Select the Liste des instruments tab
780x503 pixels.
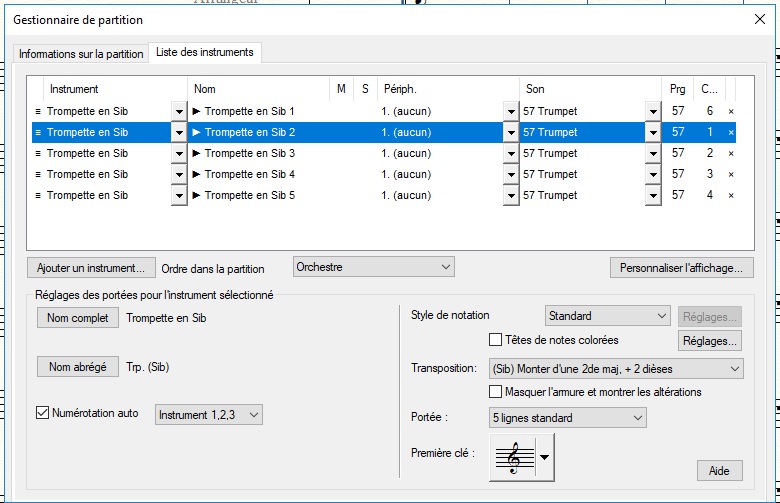[x=206, y=52]
